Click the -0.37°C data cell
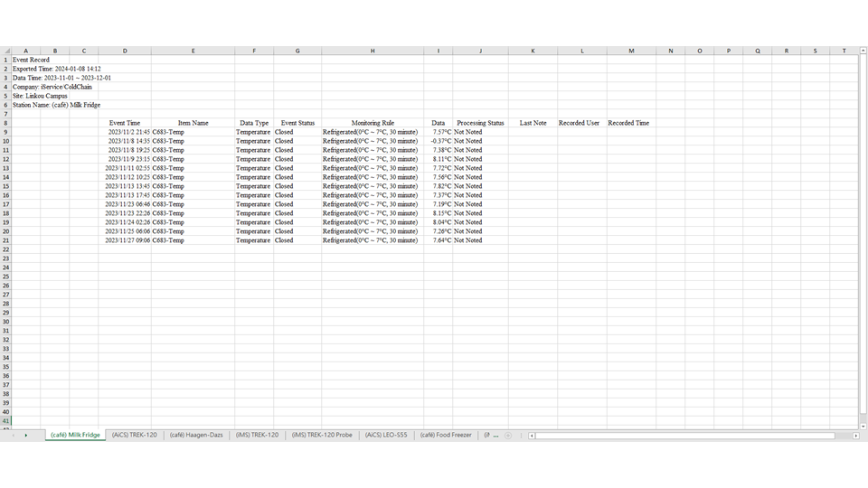 pyautogui.click(x=439, y=141)
